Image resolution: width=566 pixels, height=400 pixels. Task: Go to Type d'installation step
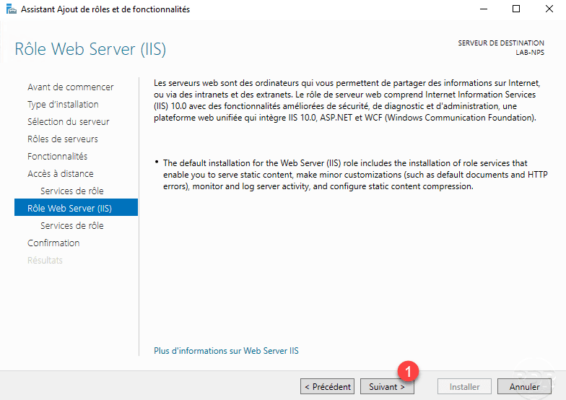[x=63, y=104]
